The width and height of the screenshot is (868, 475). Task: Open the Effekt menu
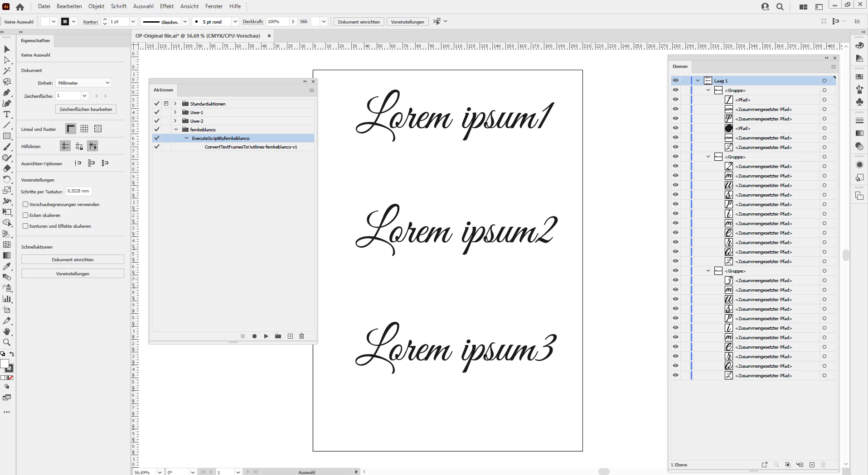pyautogui.click(x=167, y=6)
